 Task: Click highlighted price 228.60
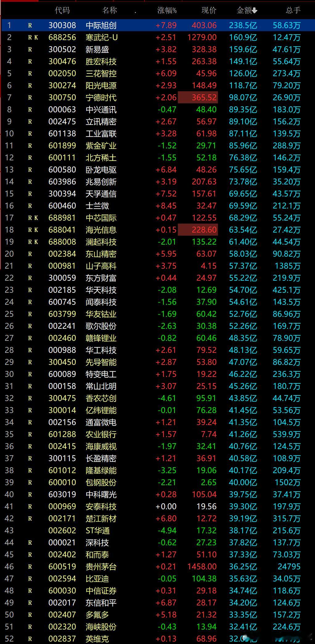pyautogui.click(x=198, y=230)
